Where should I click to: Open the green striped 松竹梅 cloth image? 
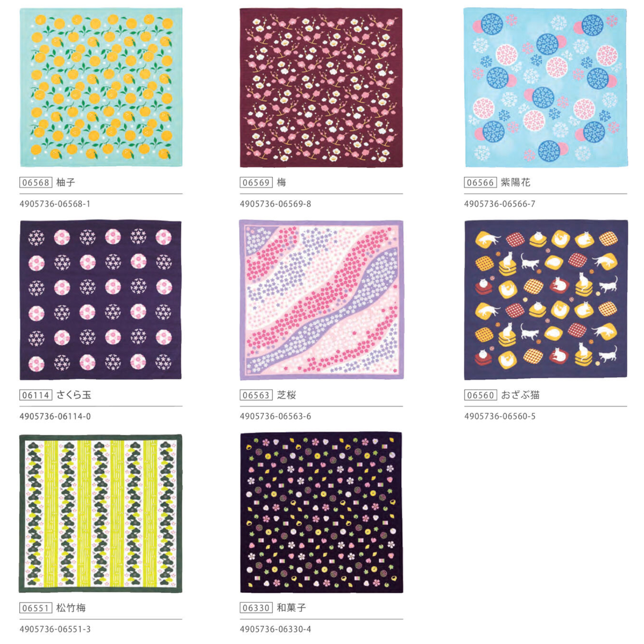click(x=100, y=513)
